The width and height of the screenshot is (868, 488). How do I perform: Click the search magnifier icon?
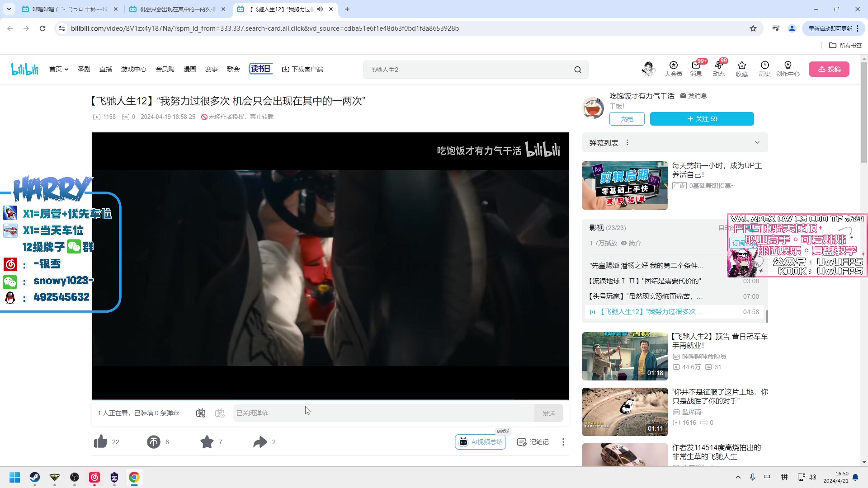click(578, 70)
